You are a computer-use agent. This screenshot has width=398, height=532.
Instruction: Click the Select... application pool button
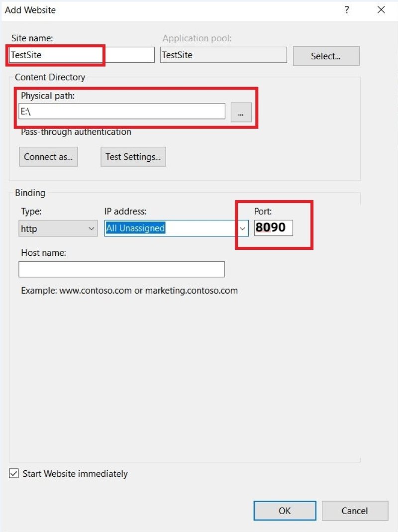(x=326, y=56)
